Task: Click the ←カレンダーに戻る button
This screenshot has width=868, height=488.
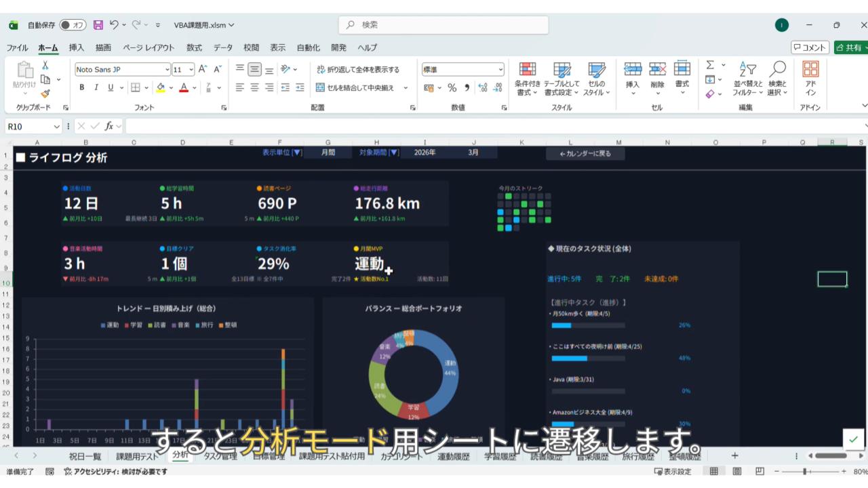Action: point(585,154)
